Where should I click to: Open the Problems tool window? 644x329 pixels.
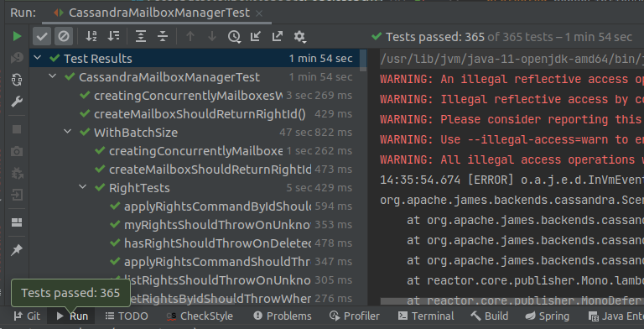(x=282, y=316)
